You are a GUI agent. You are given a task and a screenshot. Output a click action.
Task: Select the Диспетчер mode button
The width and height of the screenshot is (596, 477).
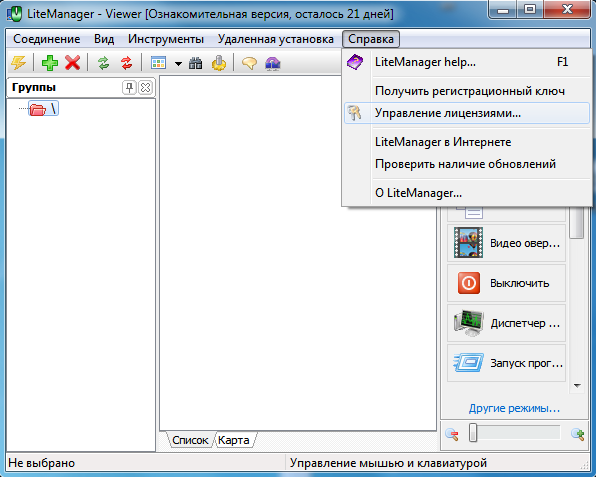click(x=506, y=323)
